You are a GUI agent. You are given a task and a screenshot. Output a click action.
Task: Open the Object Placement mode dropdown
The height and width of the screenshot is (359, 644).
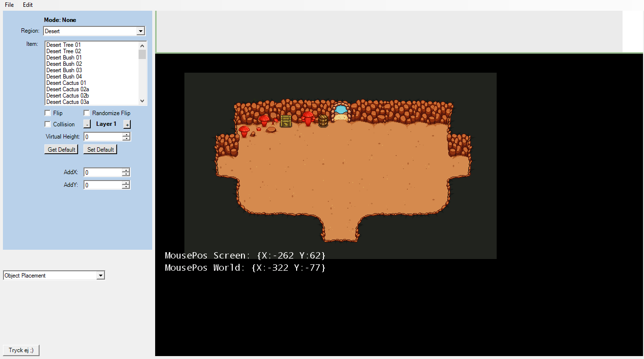54,276
